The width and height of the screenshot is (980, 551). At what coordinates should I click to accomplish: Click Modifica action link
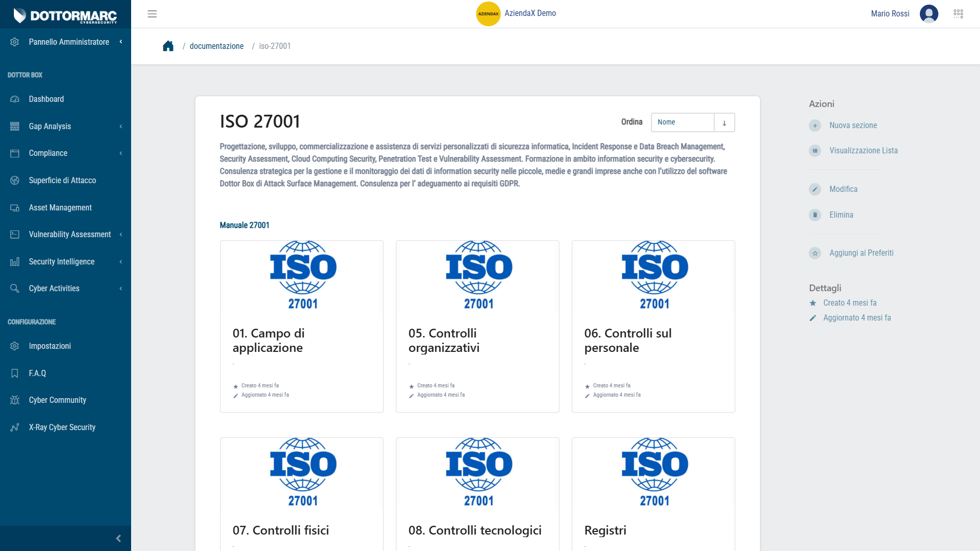pos(843,189)
